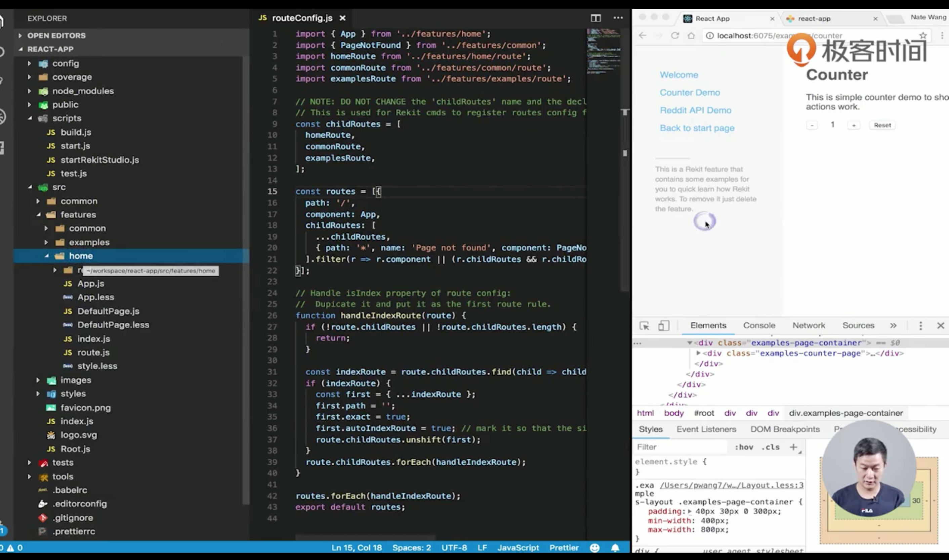949x560 pixels.
Task: Bookmark the page with the star icon
Action: 923,36
